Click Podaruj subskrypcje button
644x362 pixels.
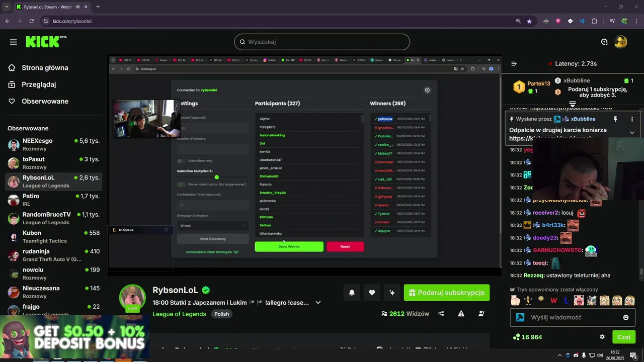(x=446, y=293)
